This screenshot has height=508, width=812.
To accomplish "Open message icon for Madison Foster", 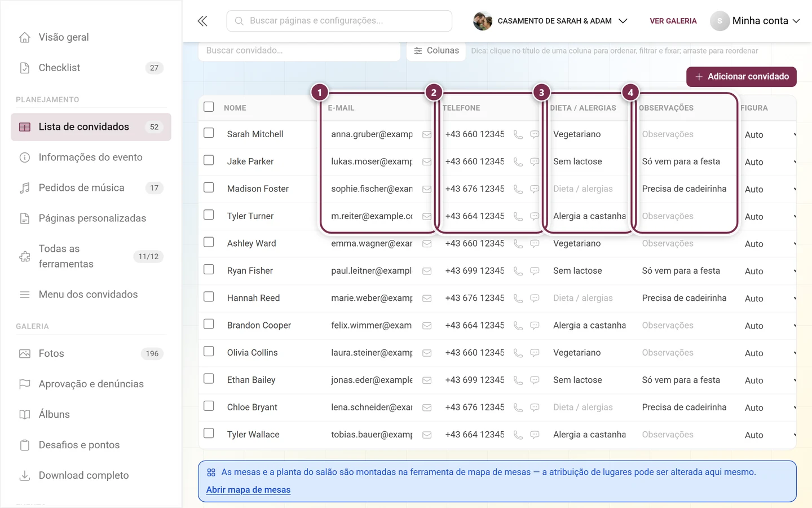I will (x=535, y=189).
